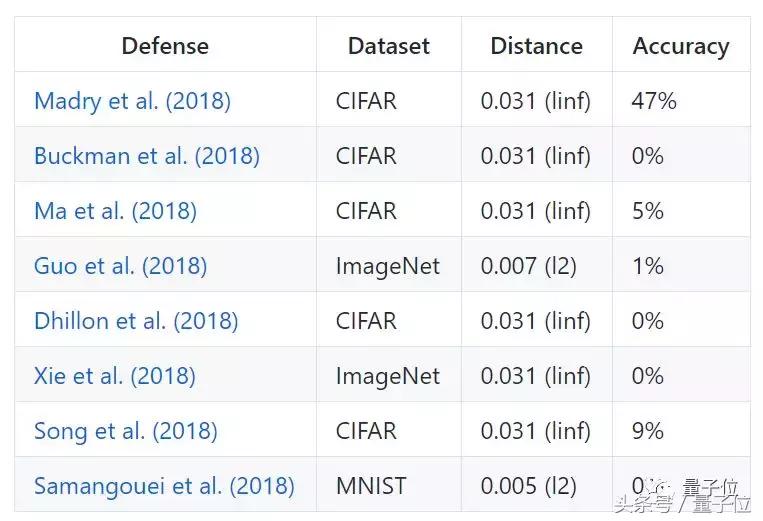Viewport: 763px width, 521px height.
Task: Click the Buckman et al. (2018) link
Action: coord(146,156)
